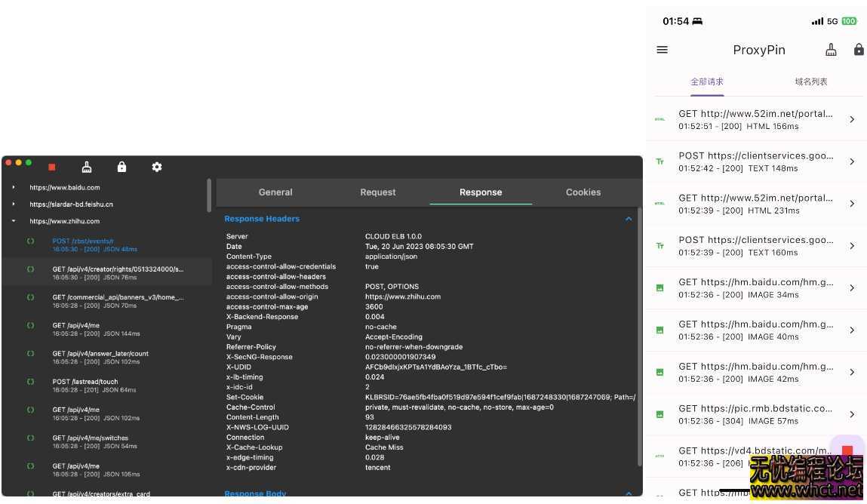Expand the https://www.baidu.com tree node

tap(14, 187)
